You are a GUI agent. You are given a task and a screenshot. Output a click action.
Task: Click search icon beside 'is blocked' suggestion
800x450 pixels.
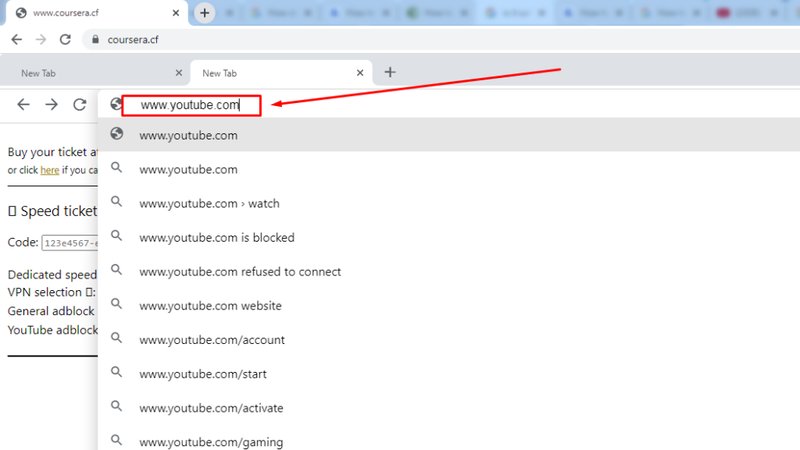(x=117, y=235)
